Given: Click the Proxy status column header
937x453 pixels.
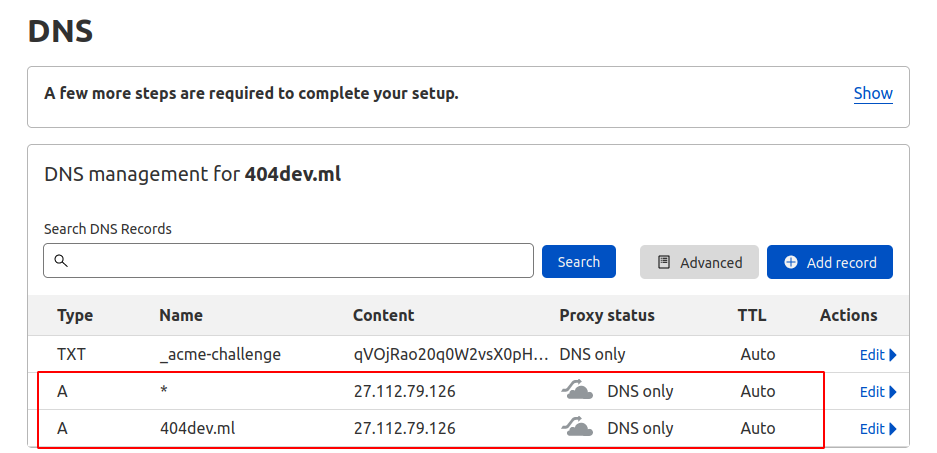Looking at the screenshot, I should [x=607, y=316].
